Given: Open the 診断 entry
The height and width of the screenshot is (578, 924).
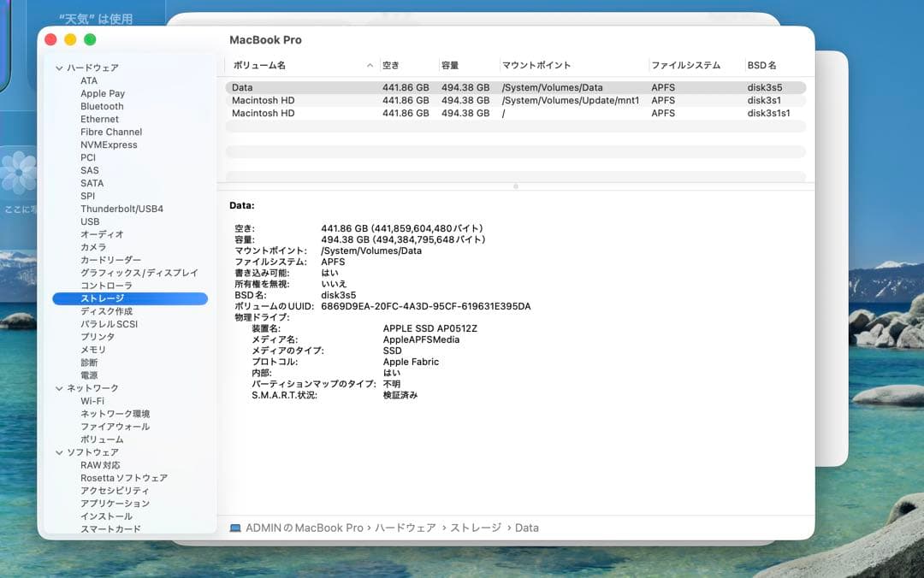Looking at the screenshot, I should click(89, 363).
